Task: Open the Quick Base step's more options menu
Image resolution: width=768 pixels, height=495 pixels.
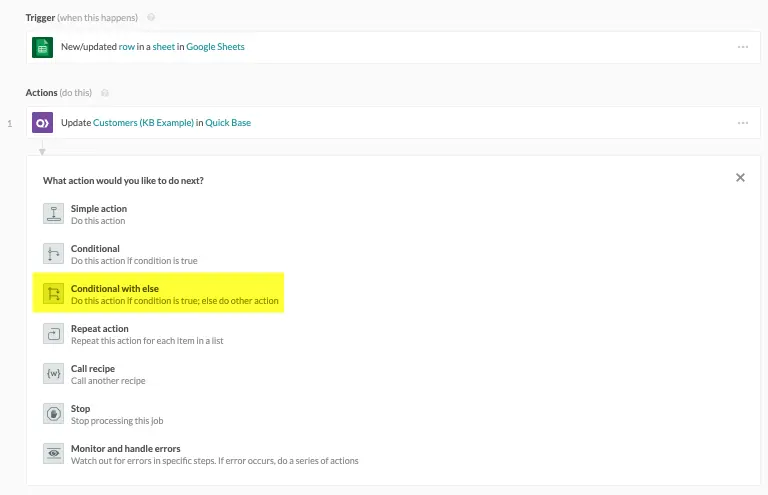Action: click(743, 123)
